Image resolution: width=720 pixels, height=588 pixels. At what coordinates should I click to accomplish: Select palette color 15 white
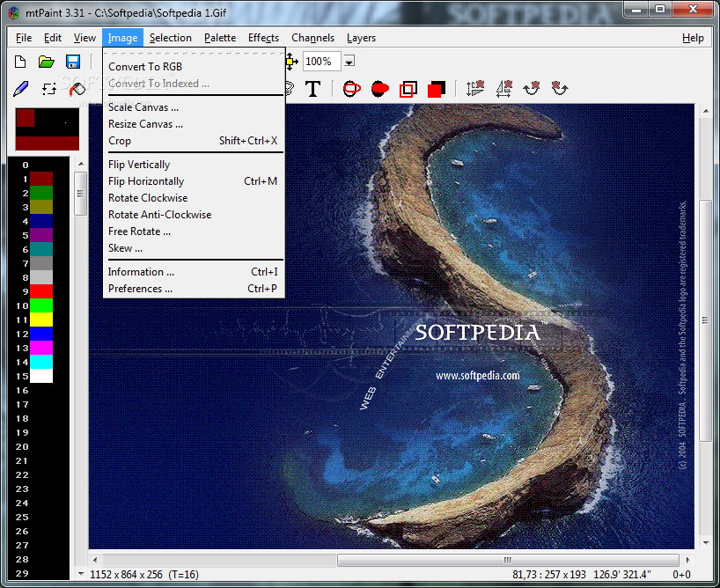41,376
